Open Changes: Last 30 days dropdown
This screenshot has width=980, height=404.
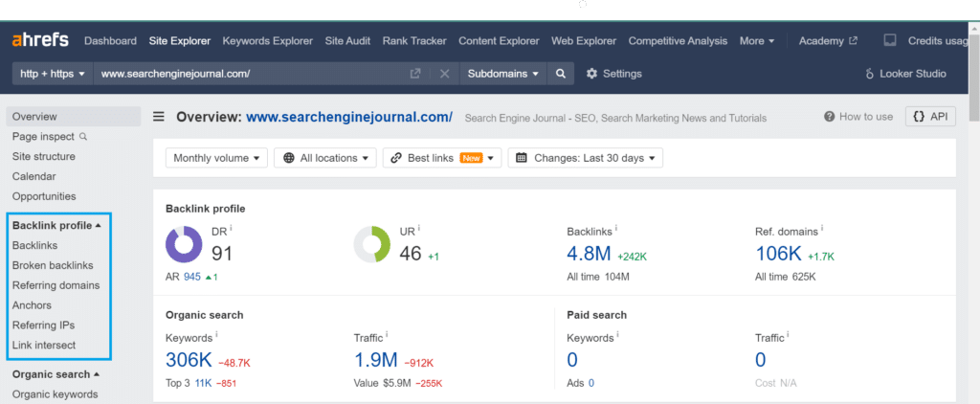(x=585, y=158)
